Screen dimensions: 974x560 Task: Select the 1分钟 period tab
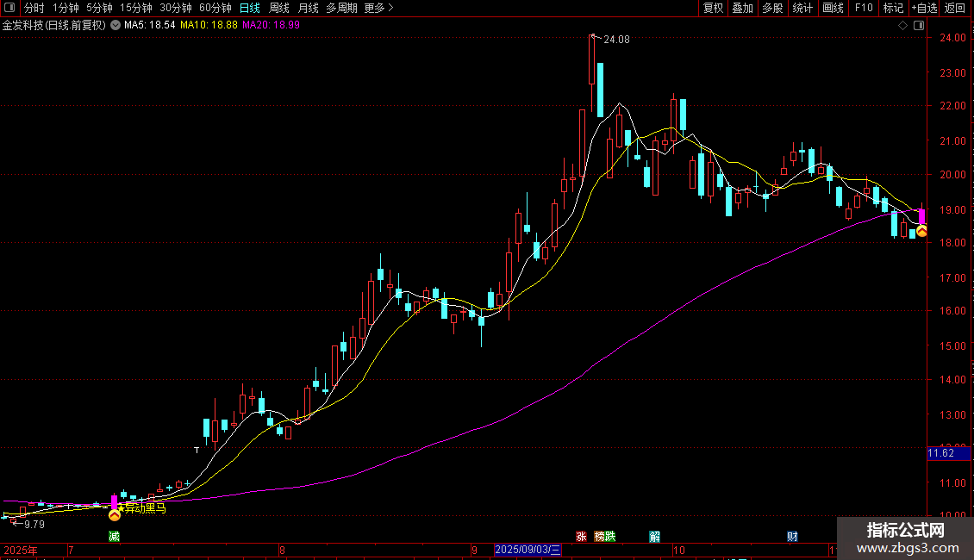tap(66, 8)
